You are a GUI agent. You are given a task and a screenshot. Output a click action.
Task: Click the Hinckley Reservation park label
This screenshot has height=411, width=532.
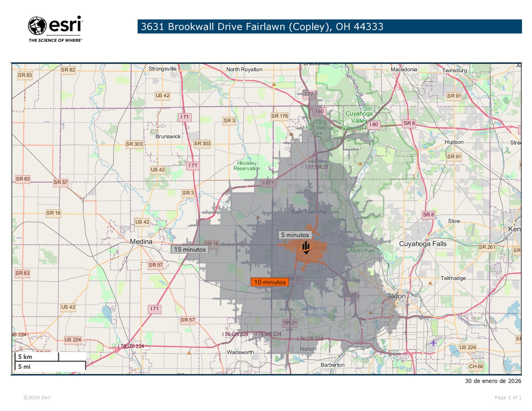coord(247,166)
